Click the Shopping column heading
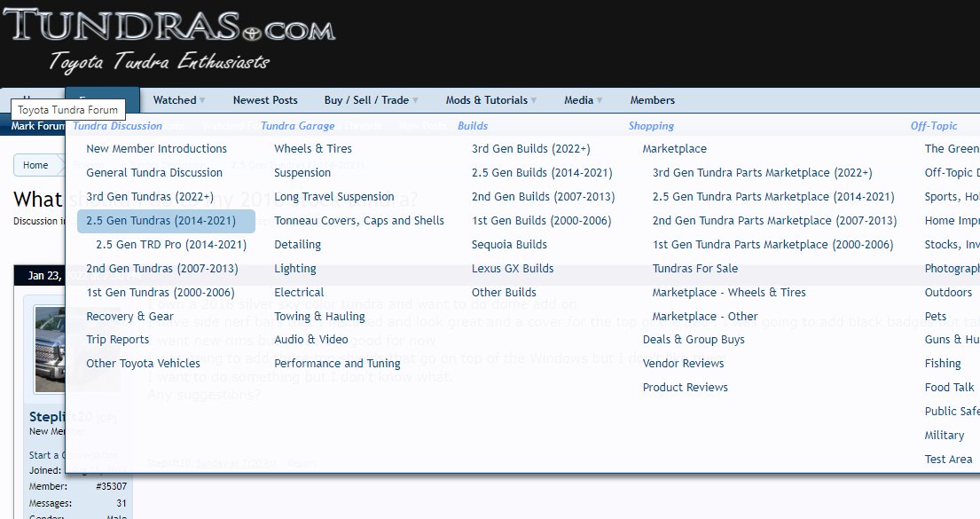This screenshot has width=980, height=519. coord(651,126)
